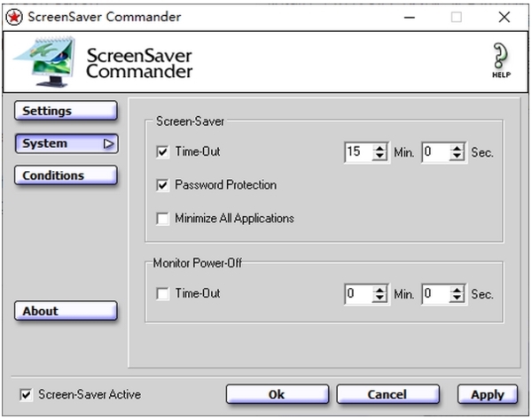This screenshot has width=532, height=419.
Task: Toggle Screen-Saver Active checkbox
Action: click(26, 394)
